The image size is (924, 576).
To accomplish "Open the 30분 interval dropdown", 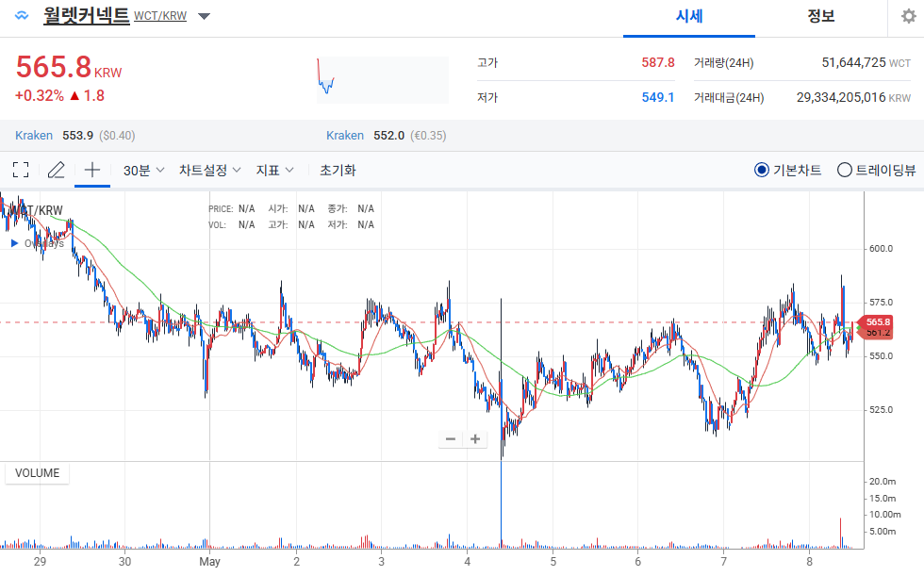I will coord(143,171).
